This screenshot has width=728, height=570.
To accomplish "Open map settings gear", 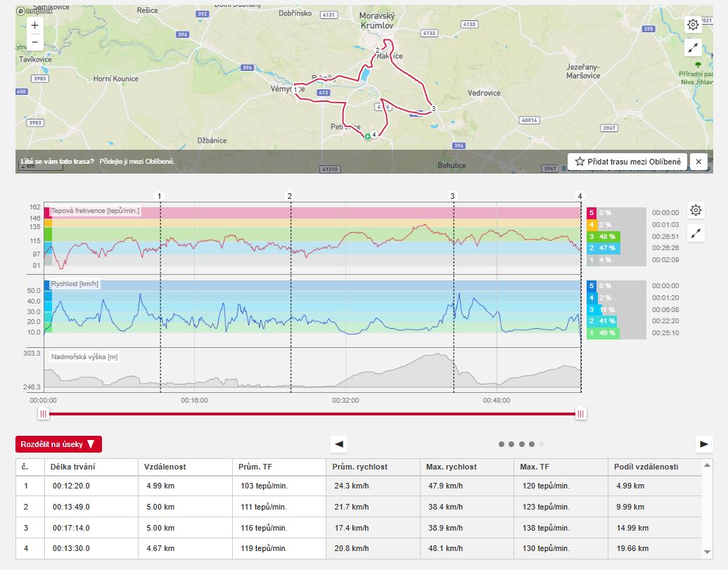I will point(693,25).
